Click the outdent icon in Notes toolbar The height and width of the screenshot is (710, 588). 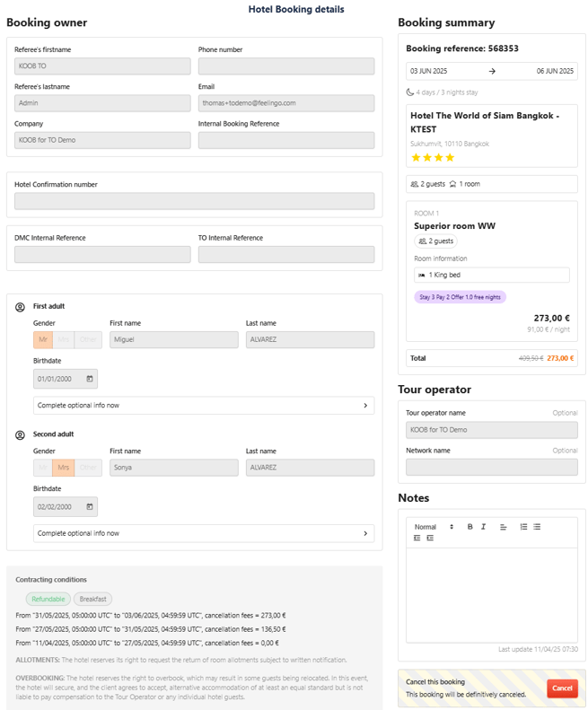pyautogui.click(x=417, y=538)
